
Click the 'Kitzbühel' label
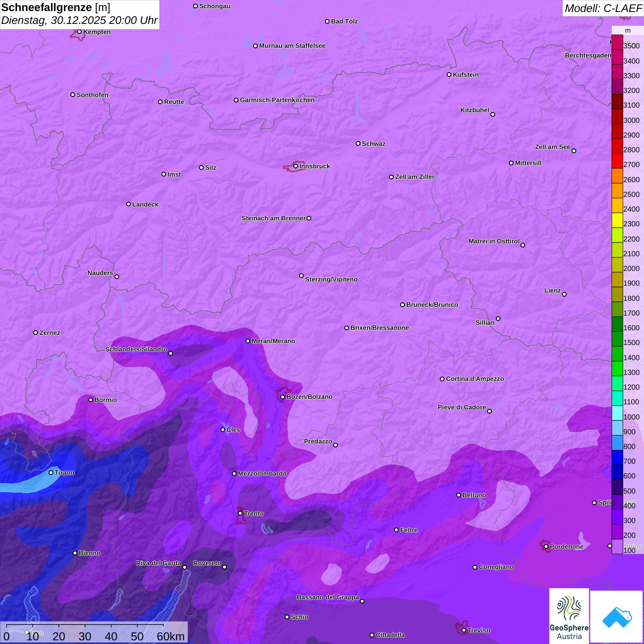coord(475,110)
